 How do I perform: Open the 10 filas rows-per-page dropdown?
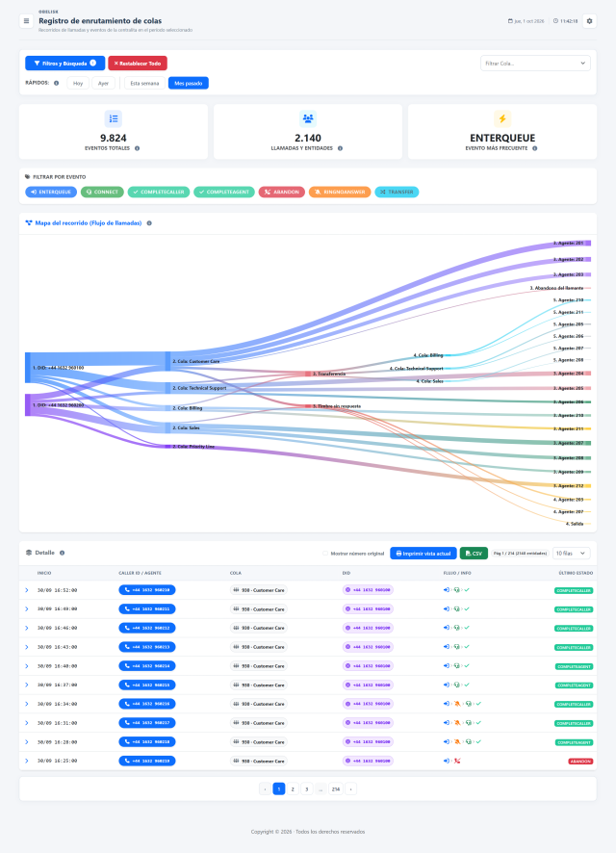coord(572,554)
